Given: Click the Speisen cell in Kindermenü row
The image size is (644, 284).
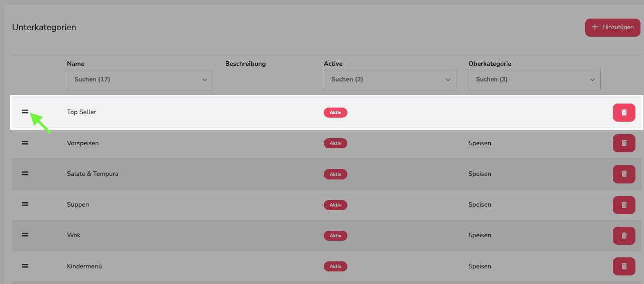Looking at the screenshot, I should [480, 266].
